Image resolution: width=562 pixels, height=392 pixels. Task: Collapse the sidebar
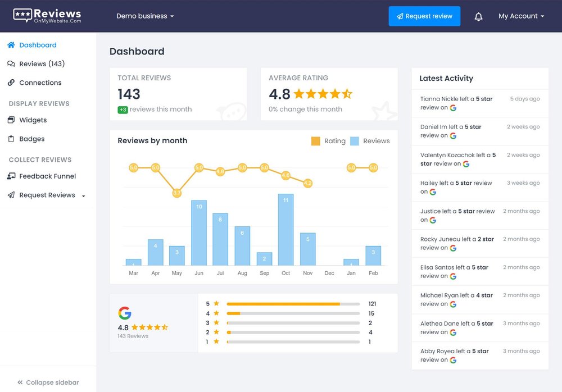point(47,382)
